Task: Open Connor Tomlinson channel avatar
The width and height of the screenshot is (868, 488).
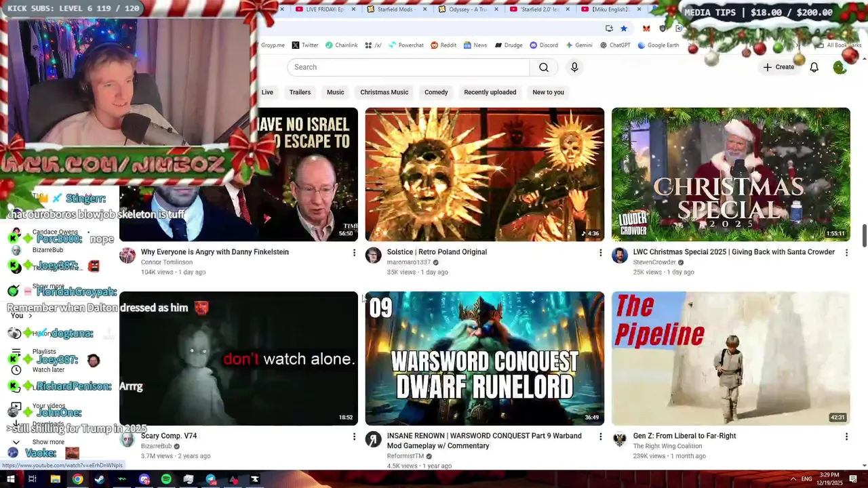Action: point(127,256)
